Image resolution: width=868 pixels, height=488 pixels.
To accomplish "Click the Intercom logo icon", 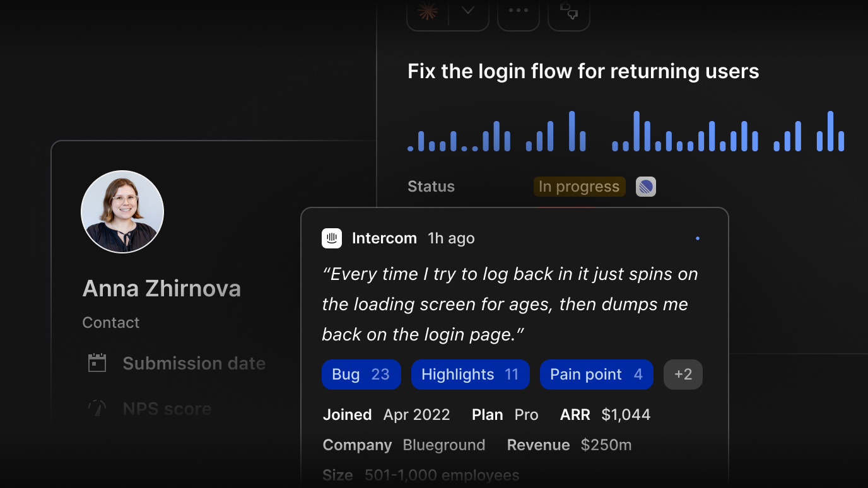I will [332, 238].
